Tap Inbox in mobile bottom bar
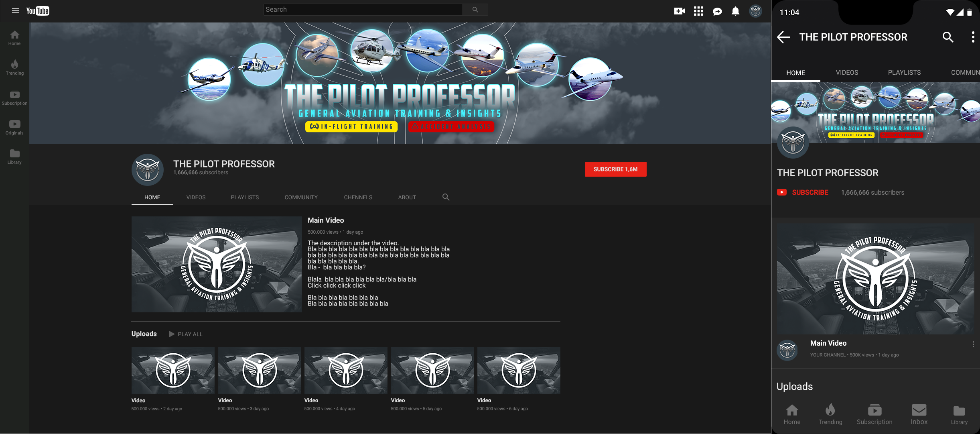This screenshot has width=980, height=434. coord(919,414)
